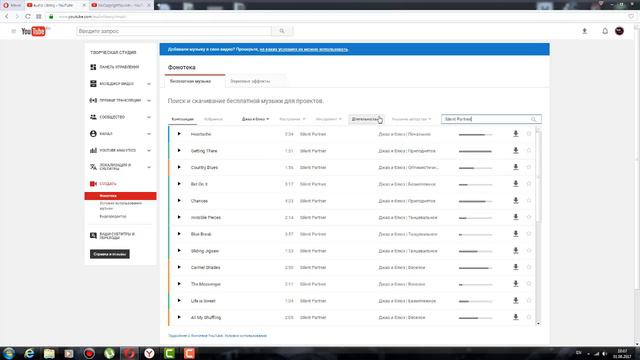
Task: Open the usage terms link in blue banner
Action: click(x=304, y=49)
